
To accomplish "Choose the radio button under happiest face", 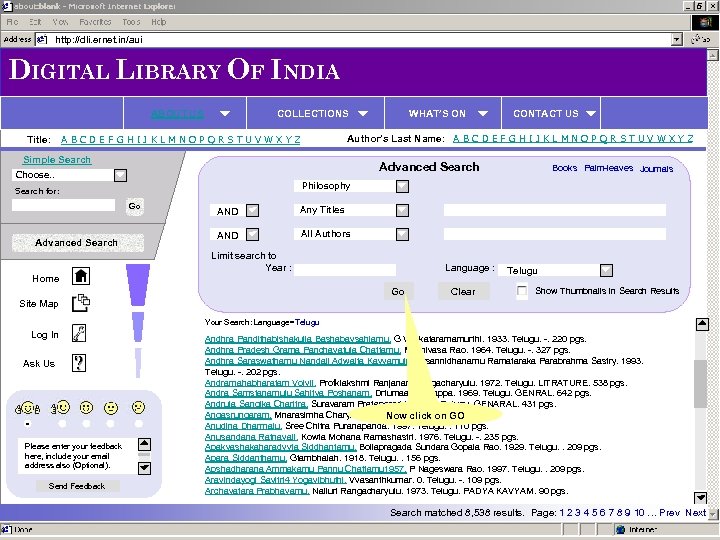I will [x=28, y=424].
